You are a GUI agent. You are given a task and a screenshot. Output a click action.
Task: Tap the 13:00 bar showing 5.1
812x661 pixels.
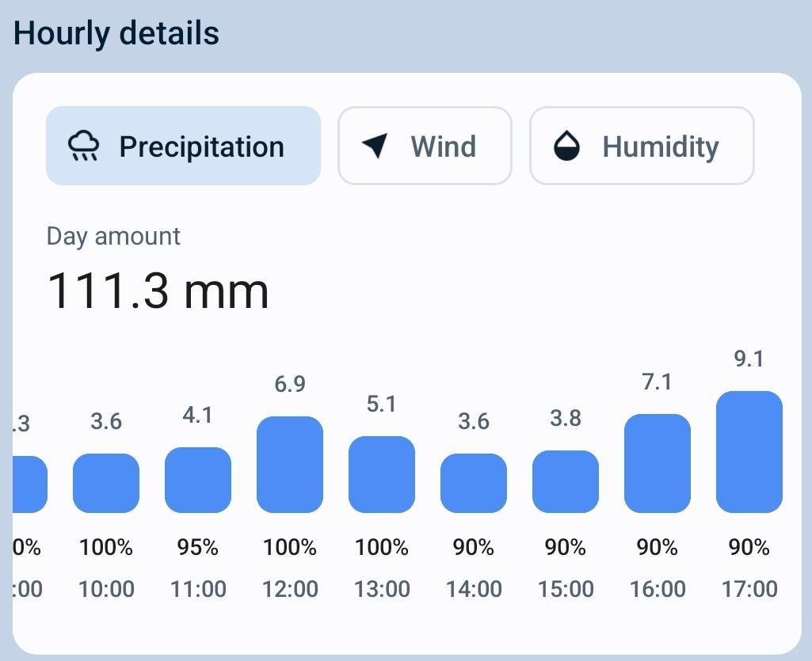point(382,474)
